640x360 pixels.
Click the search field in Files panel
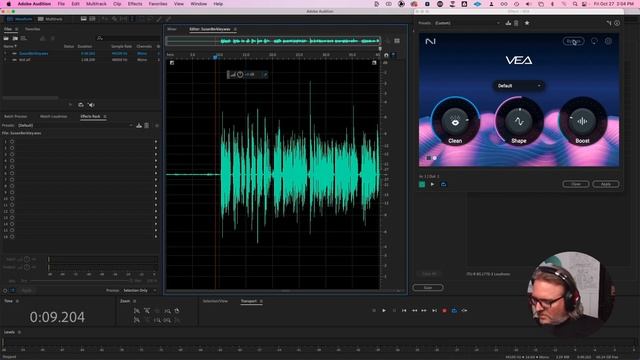pos(127,38)
